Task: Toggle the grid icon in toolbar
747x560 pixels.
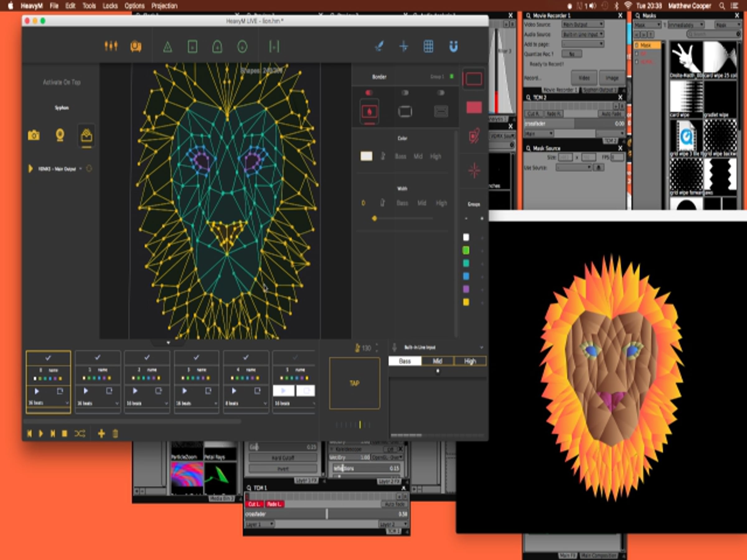Action: click(x=429, y=46)
